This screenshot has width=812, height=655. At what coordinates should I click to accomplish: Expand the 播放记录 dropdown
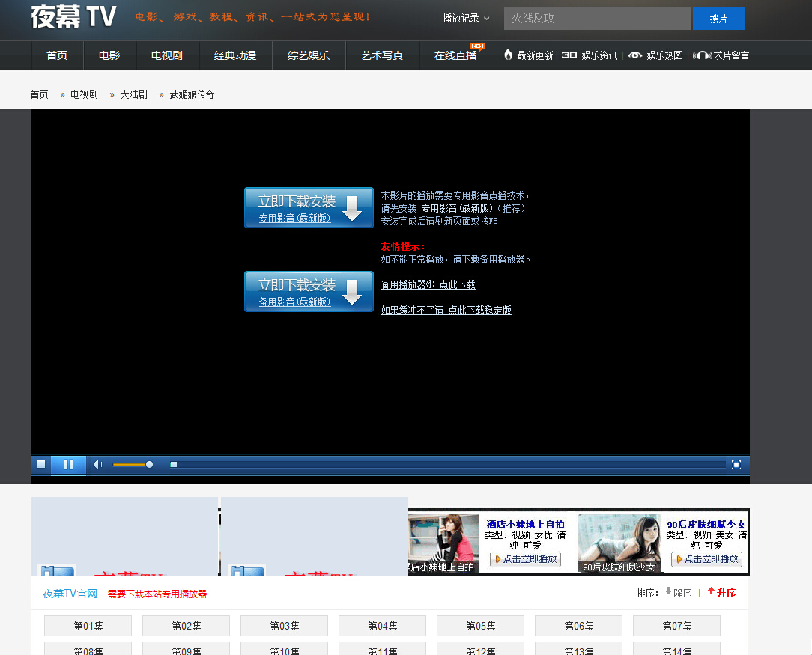[466, 18]
